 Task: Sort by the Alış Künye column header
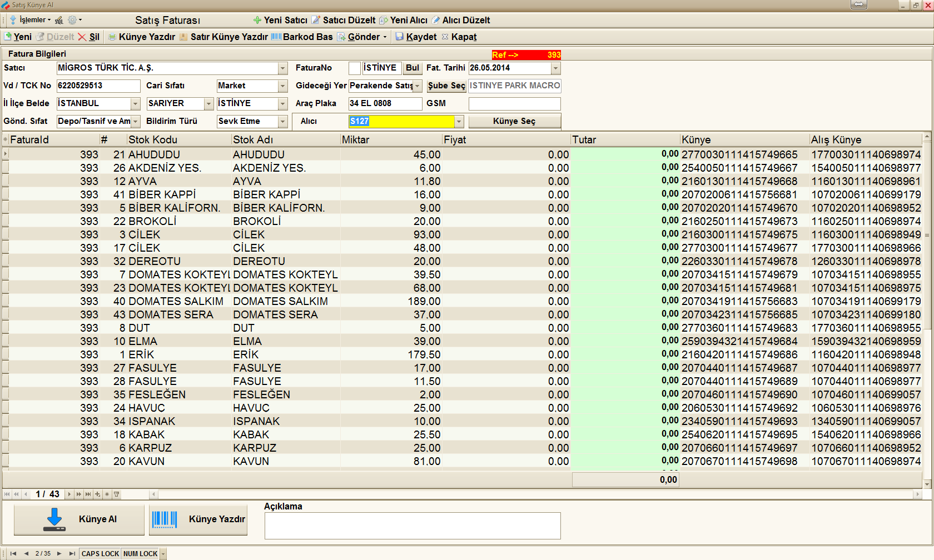pyautogui.click(x=866, y=139)
